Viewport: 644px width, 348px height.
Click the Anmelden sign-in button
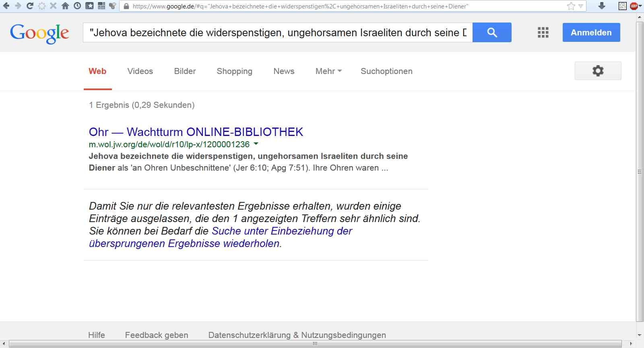(591, 33)
